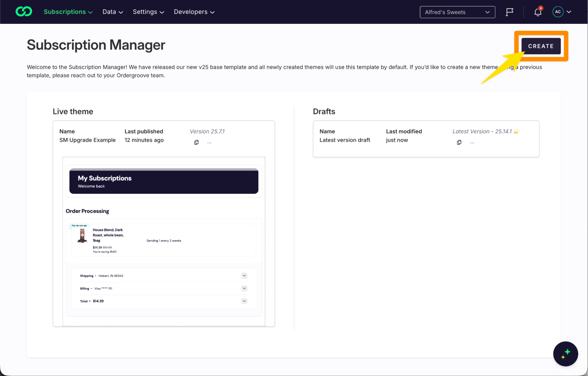
Task: Click the Ordergroove logo icon
Action: pos(24,12)
